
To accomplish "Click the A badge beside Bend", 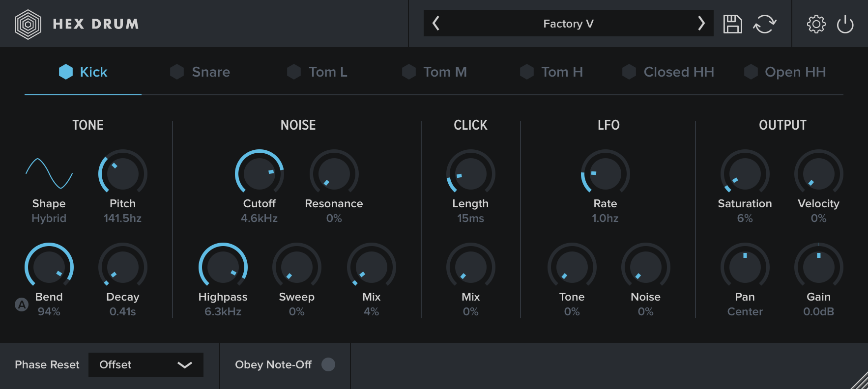I will click(x=22, y=305).
